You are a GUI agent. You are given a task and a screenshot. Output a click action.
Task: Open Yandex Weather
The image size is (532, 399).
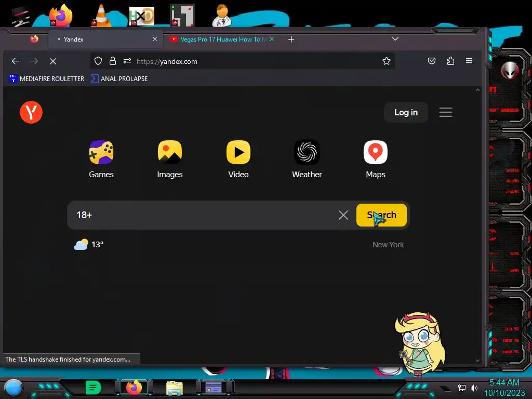(307, 159)
